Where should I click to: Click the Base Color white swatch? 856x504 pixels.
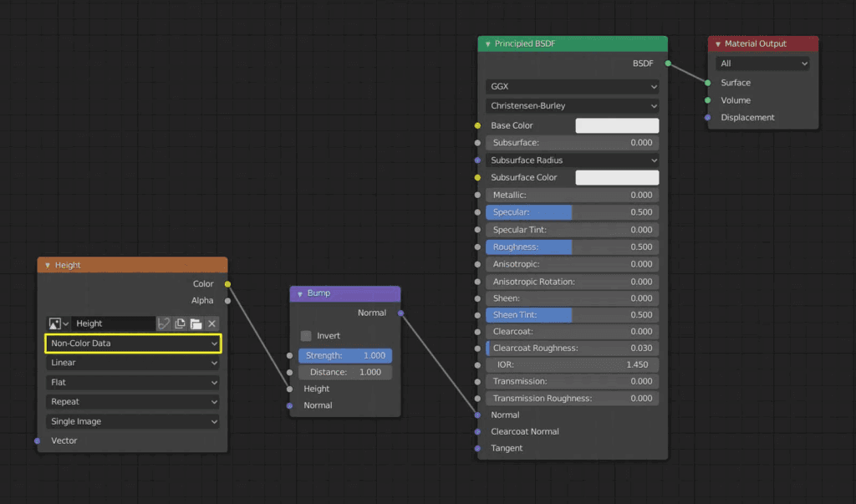pyautogui.click(x=617, y=125)
